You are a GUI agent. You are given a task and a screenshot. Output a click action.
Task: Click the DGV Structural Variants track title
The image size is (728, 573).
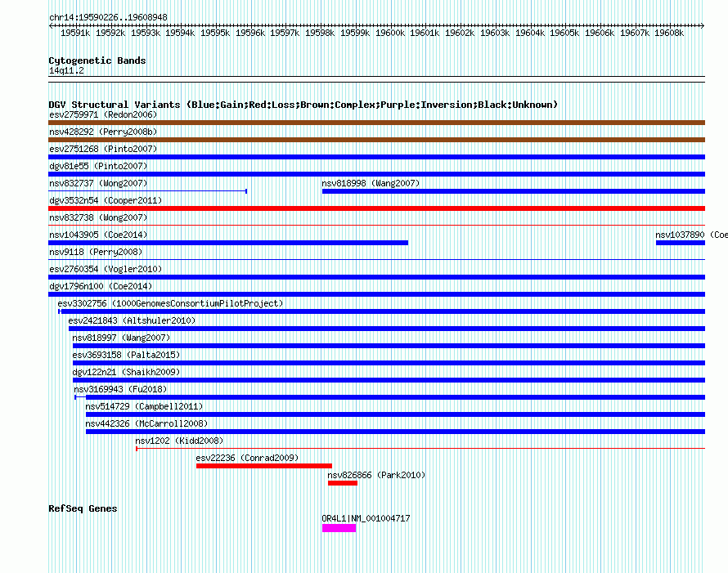(303, 105)
